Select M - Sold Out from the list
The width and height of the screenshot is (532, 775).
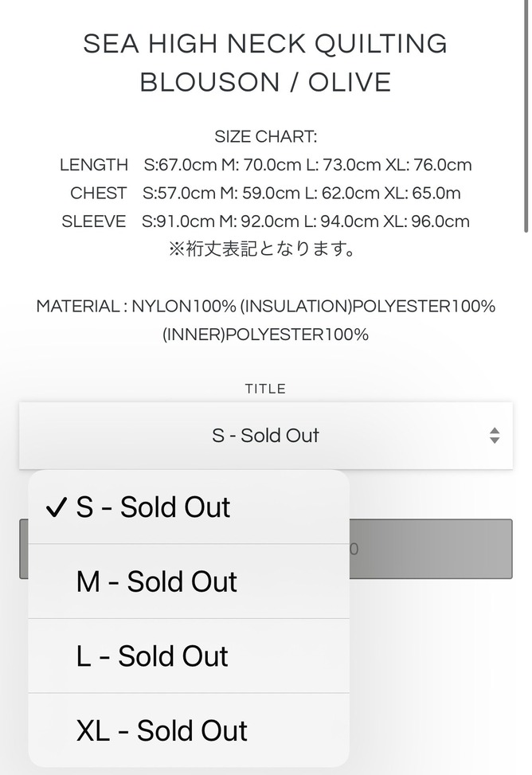[x=157, y=581]
